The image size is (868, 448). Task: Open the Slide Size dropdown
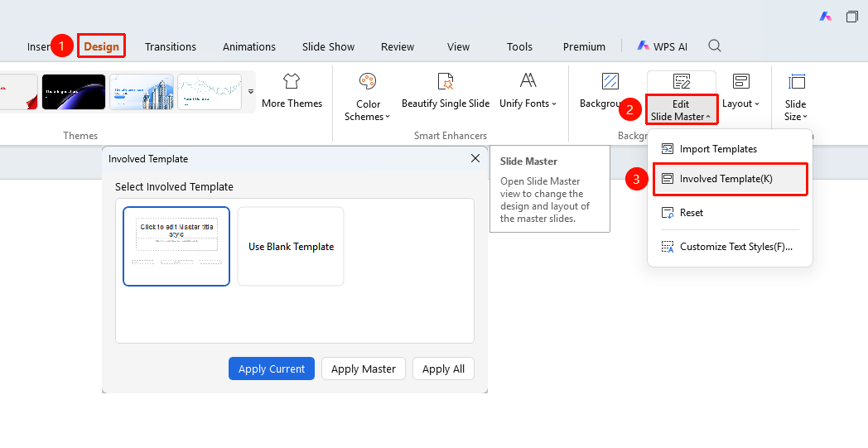[795, 97]
